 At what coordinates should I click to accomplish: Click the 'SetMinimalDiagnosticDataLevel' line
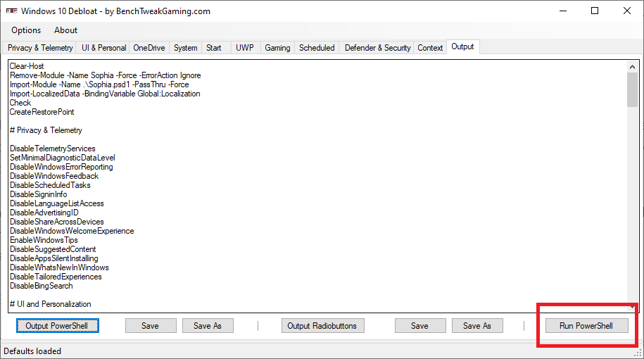[63, 158]
